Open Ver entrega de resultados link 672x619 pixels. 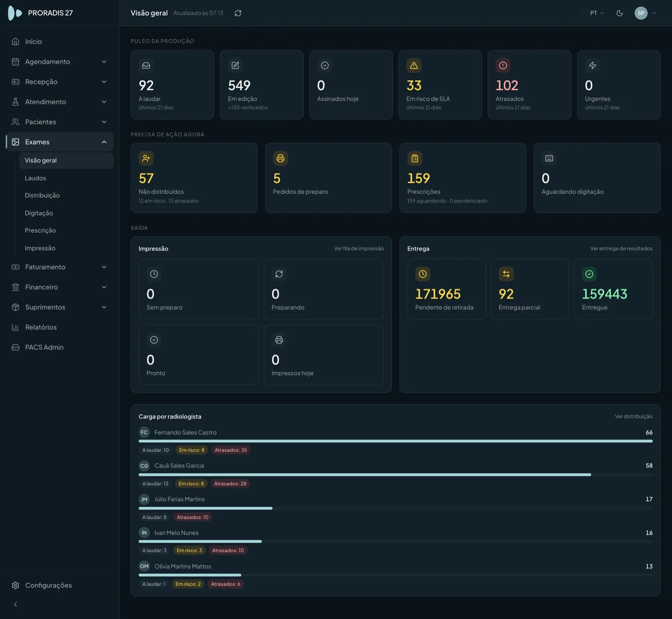(x=621, y=249)
